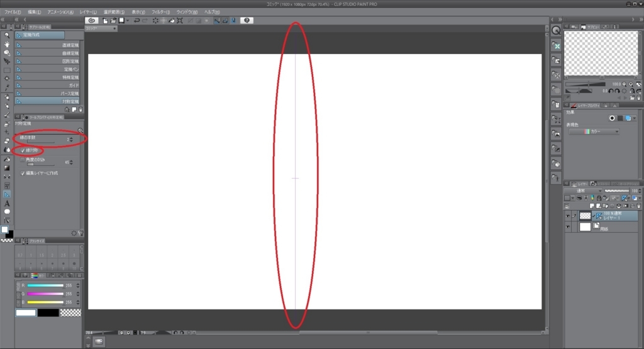Click the Open file folder icon
Viewport: 644px width, 349px height.
(x=113, y=21)
